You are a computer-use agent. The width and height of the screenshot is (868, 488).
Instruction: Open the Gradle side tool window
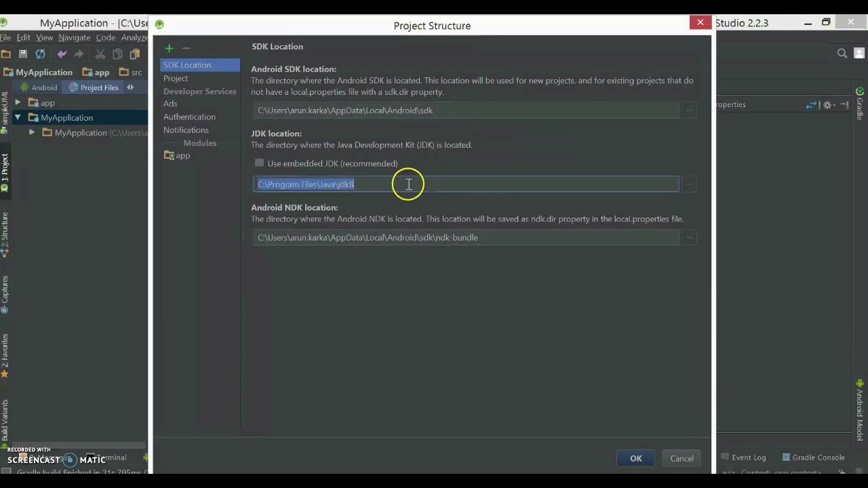click(x=860, y=104)
